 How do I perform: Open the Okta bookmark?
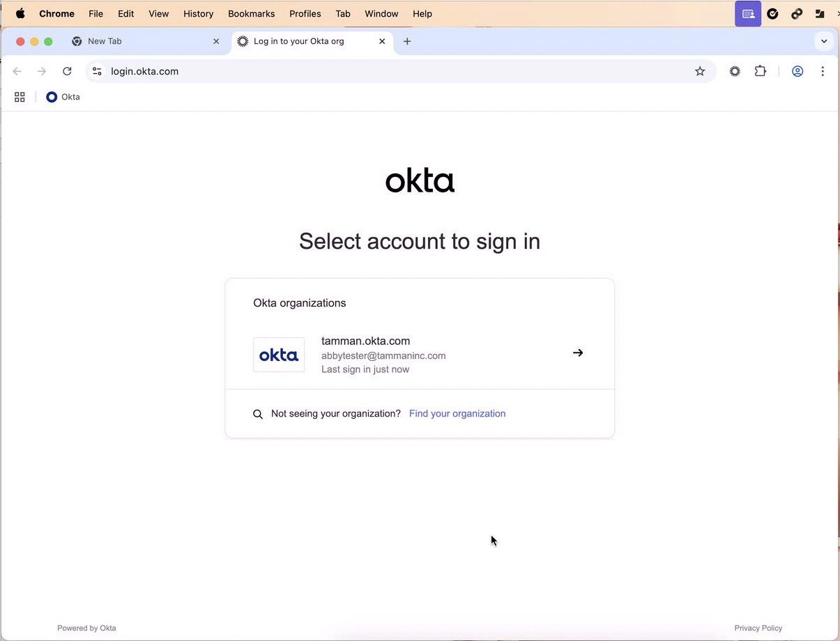[63, 97]
